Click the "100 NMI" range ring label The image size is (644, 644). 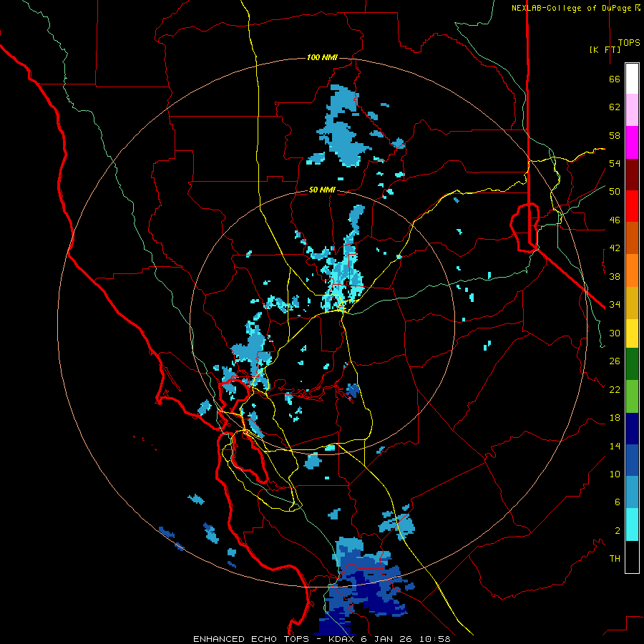click(322, 57)
